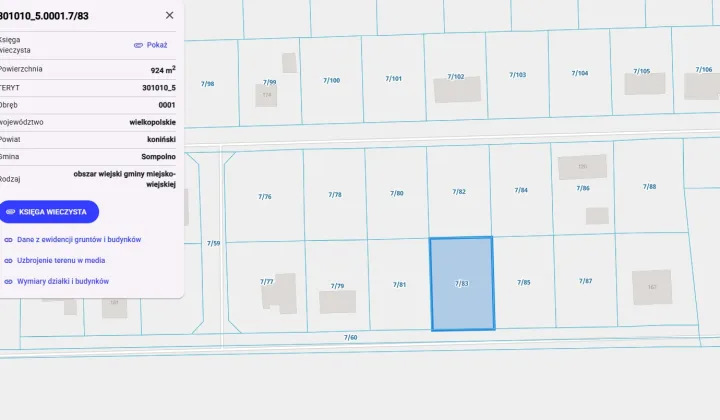Click the Obręb value 0001
Viewport: 720px width, 420px height.
[167, 105]
